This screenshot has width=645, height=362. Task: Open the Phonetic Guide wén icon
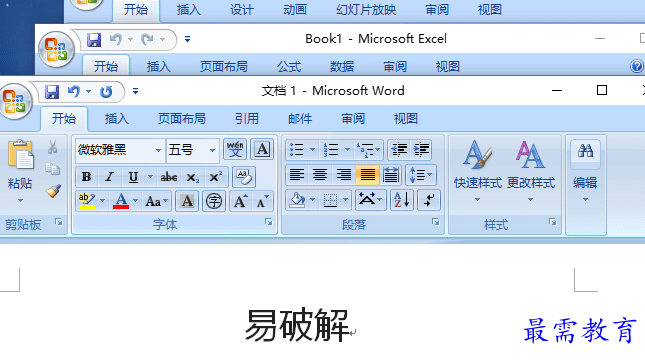[235, 149]
